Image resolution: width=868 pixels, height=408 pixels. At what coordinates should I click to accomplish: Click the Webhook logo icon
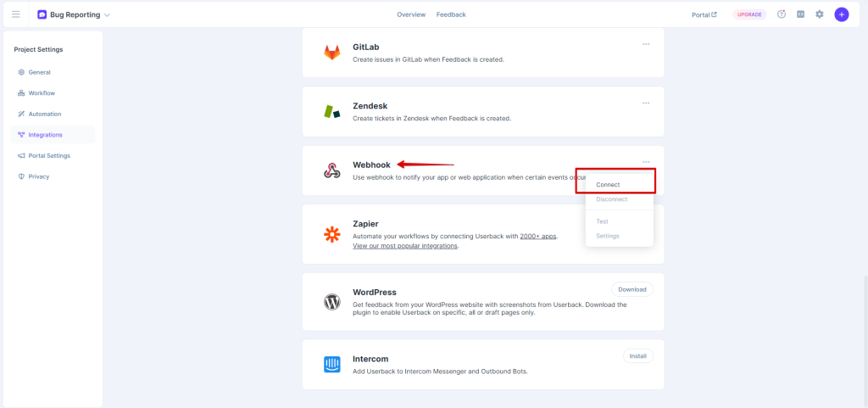coord(332,170)
